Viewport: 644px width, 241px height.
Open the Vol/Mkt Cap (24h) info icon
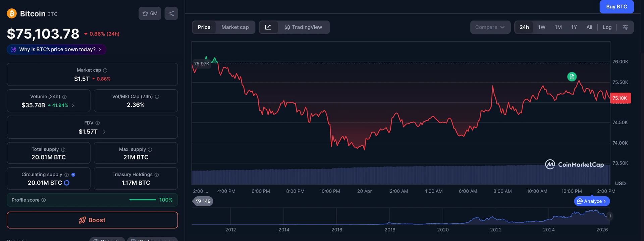(x=157, y=97)
